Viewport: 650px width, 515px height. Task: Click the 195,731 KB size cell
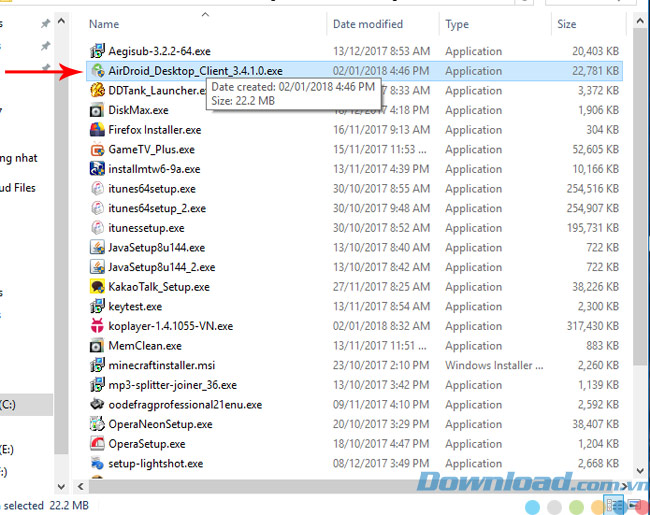pos(593,228)
